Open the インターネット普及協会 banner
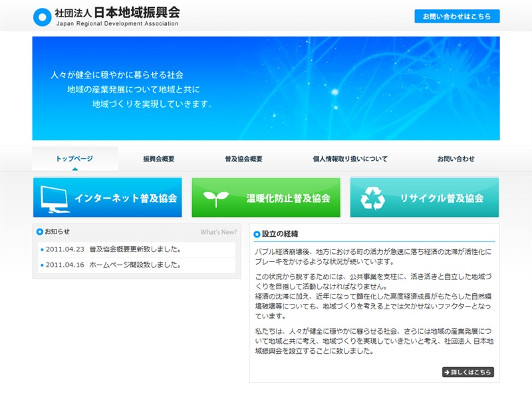Image resolution: width=532 pixels, height=399 pixels. 108,198
